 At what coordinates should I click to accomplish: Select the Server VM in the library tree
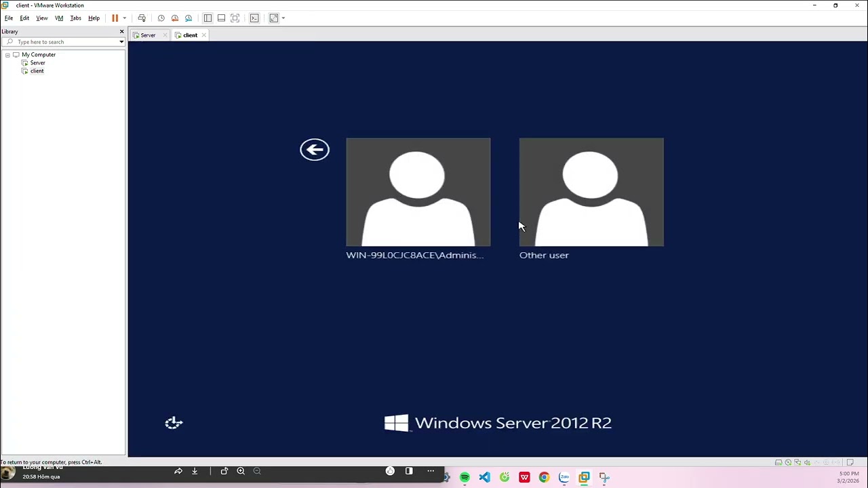coord(37,63)
